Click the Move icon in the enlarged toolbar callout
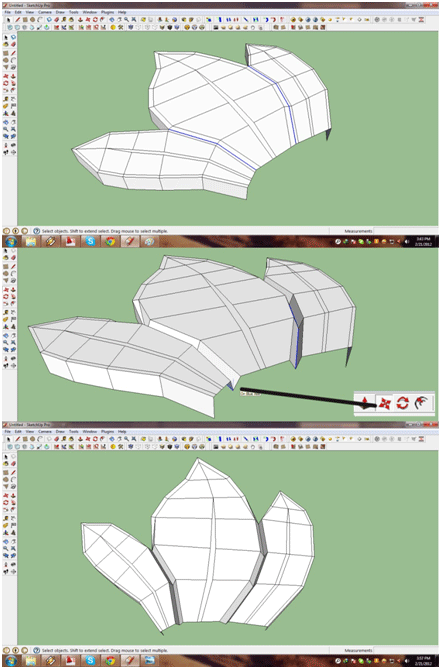This screenshot has height=669, width=441. tap(384, 403)
